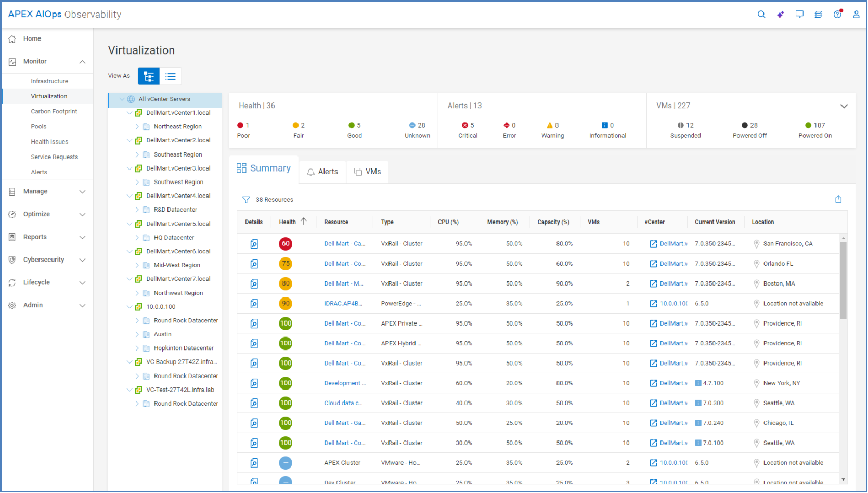Expand the Lifecycle menu section
868x493 pixels.
[x=82, y=283]
